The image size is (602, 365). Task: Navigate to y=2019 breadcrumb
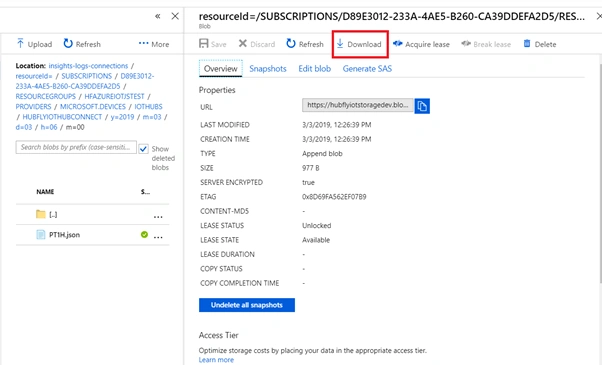coord(122,117)
